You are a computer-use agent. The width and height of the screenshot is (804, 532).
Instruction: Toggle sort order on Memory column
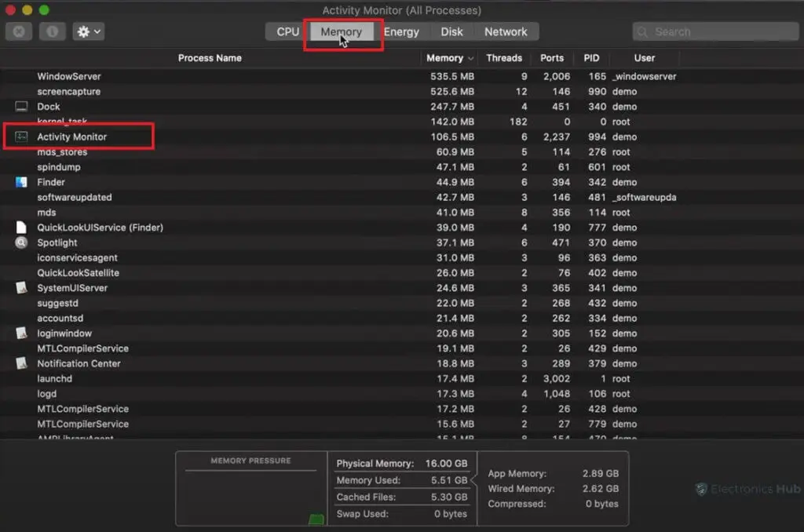pos(449,58)
